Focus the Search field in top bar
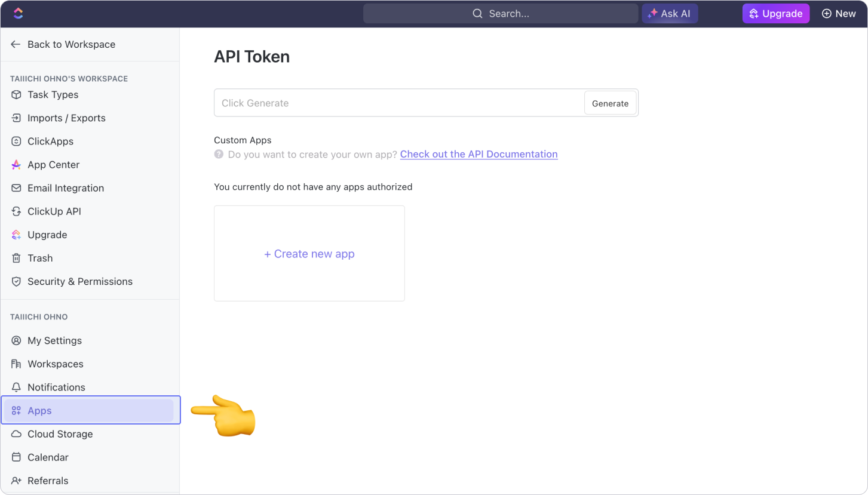Screen dimensions: 868x495 click(x=501, y=14)
